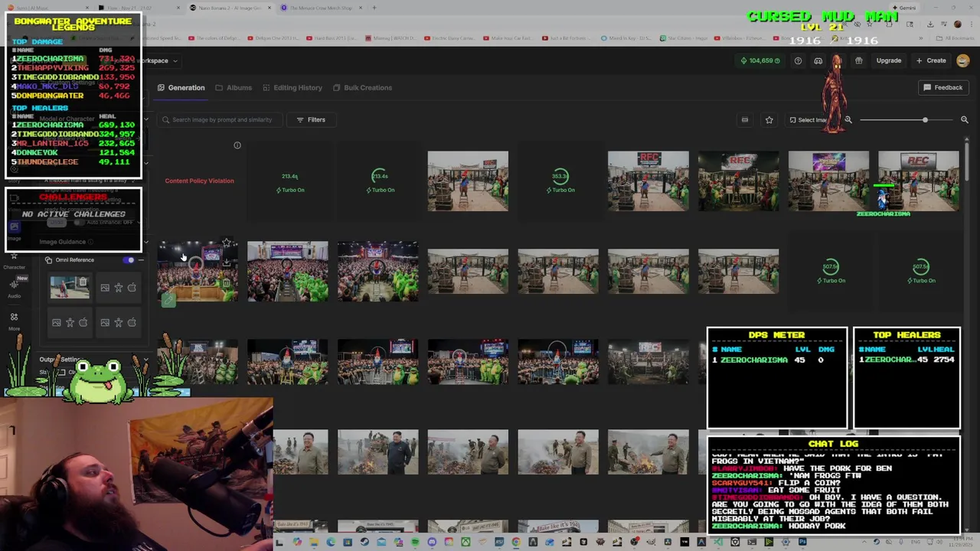Click the Content Policy Violation text
The image size is (980, 551).
click(x=199, y=181)
